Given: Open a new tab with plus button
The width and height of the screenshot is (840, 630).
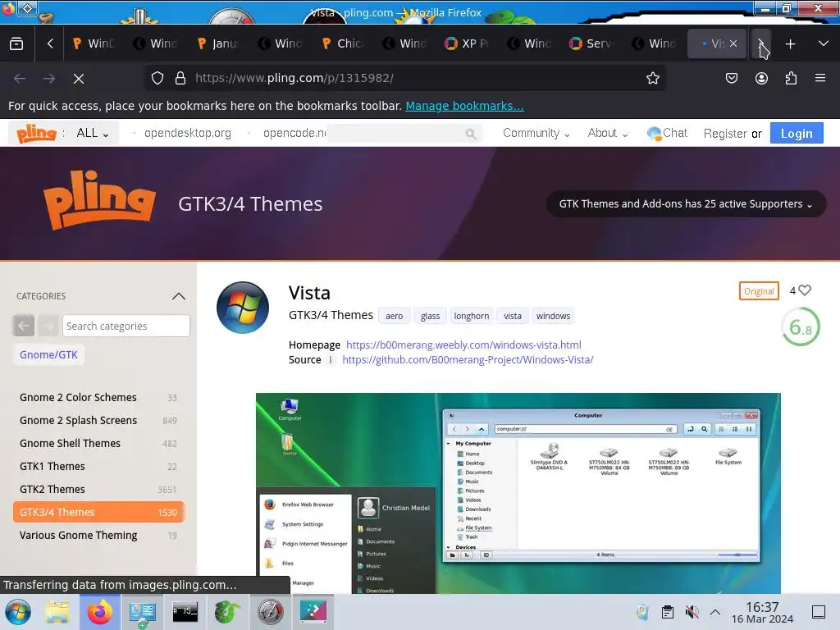Looking at the screenshot, I should tap(790, 44).
